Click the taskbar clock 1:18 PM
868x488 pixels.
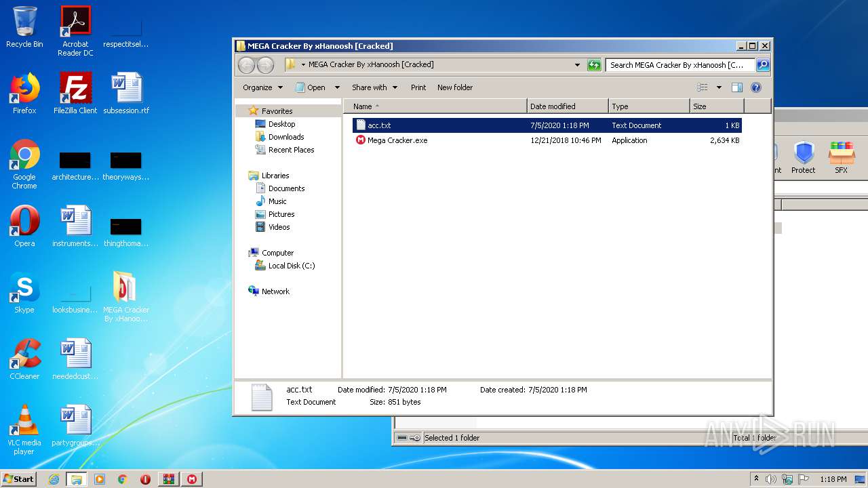[x=833, y=479]
